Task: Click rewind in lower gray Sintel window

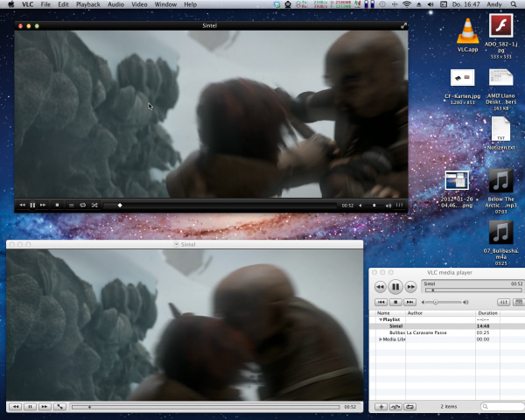Action: point(16,407)
